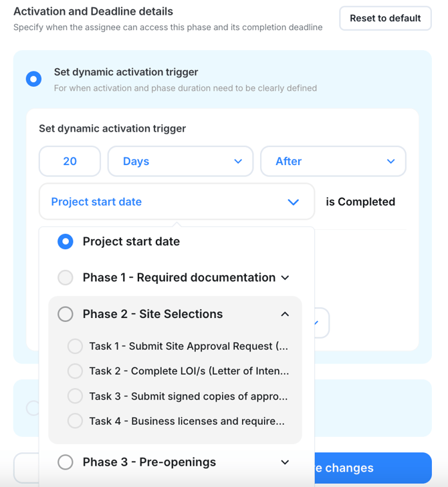The width and height of the screenshot is (448, 487).
Task: Open the After timing dropdown
Action: [x=332, y=162]
